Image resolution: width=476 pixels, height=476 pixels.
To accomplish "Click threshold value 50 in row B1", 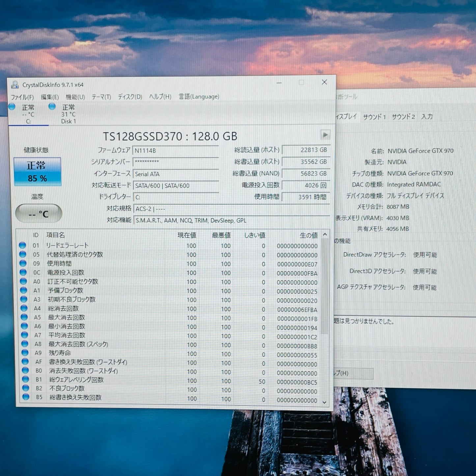I will (x=262, y=381).
